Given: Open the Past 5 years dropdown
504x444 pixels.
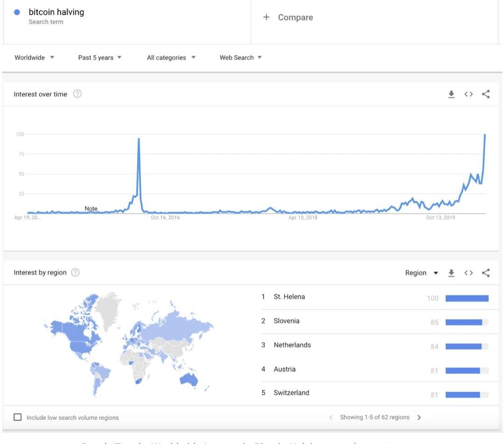Looking at the screenshot, I should click(x=100, y=57).
